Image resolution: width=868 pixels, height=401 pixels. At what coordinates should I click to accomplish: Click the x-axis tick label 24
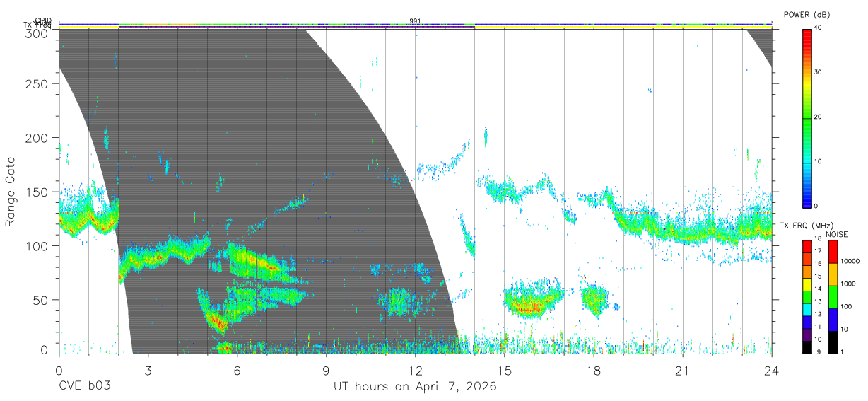click(x=771, y=371)
